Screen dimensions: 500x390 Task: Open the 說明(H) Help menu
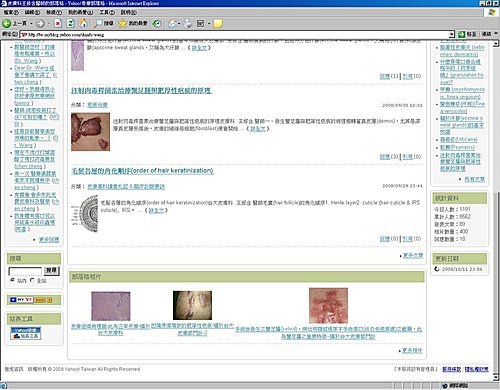point(128,12)
